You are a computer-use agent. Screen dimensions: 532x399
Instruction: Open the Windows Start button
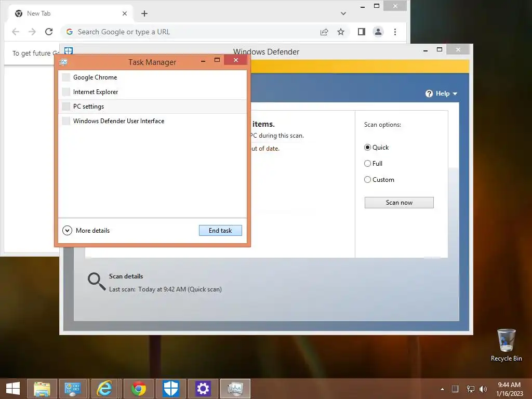tap(13, 389)
